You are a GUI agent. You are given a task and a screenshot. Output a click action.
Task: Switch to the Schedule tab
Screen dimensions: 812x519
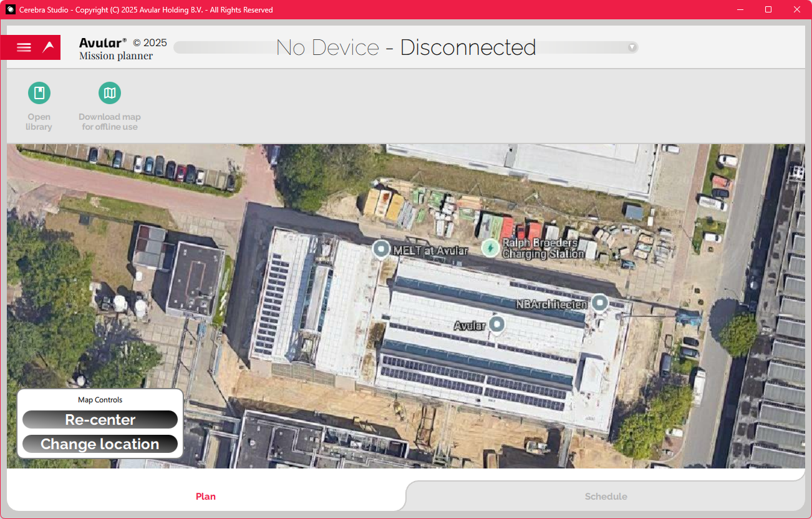pos(606,497)
